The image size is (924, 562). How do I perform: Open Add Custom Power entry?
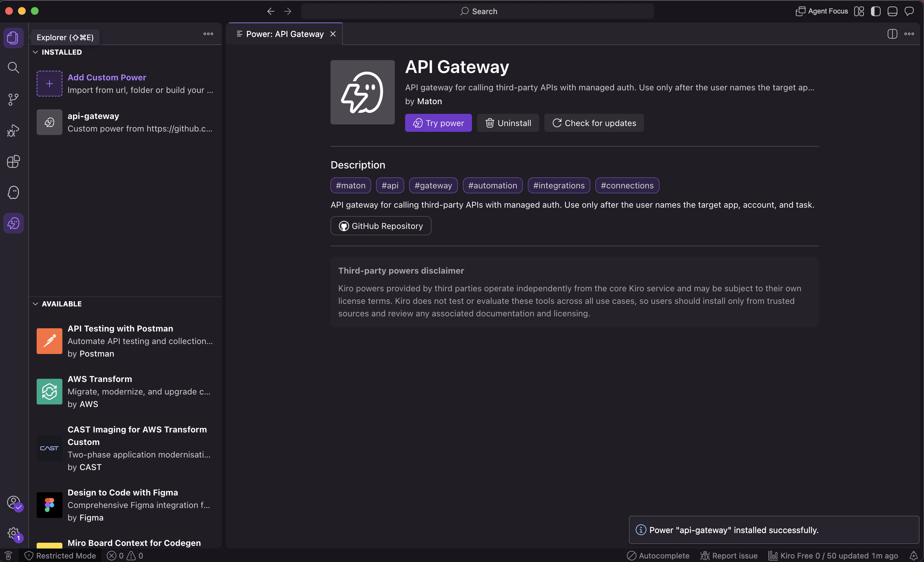coord(125,84)
